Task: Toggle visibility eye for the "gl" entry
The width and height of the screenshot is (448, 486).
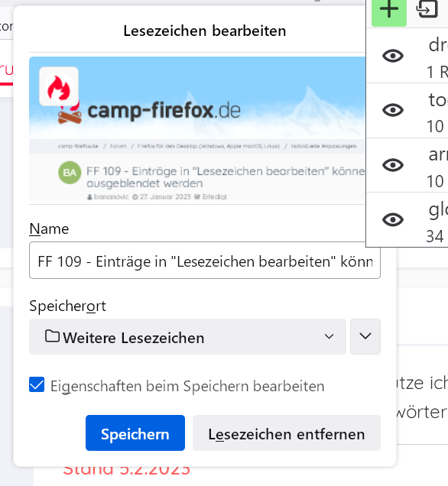Action: pyautogui.click(x=393, y=220)
